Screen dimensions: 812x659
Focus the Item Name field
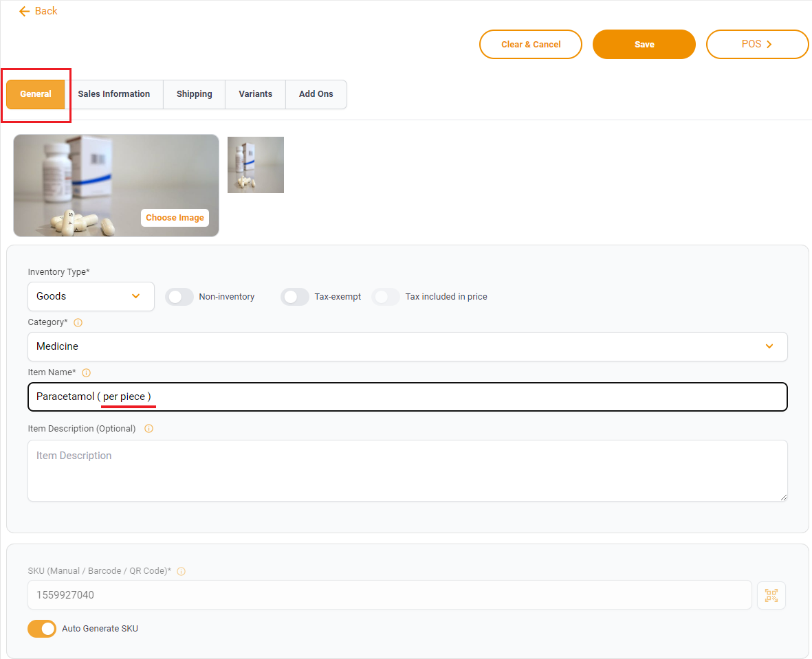tap(408, 397)
